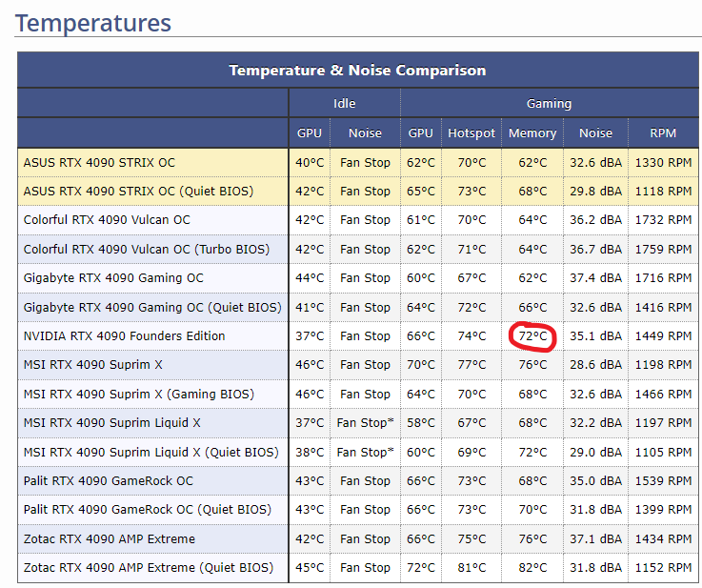The image size is (702, 588).
Task: Click the 1759 RPM value
Action: point(663,249)
